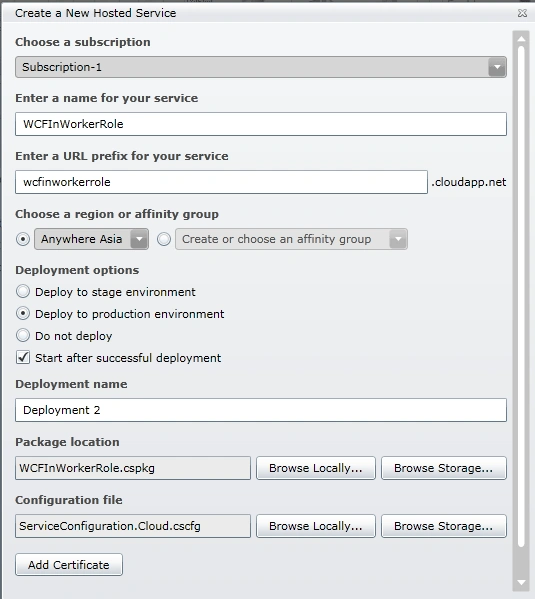
Task: Select the region radio button
Action: [x=23, y=239]
